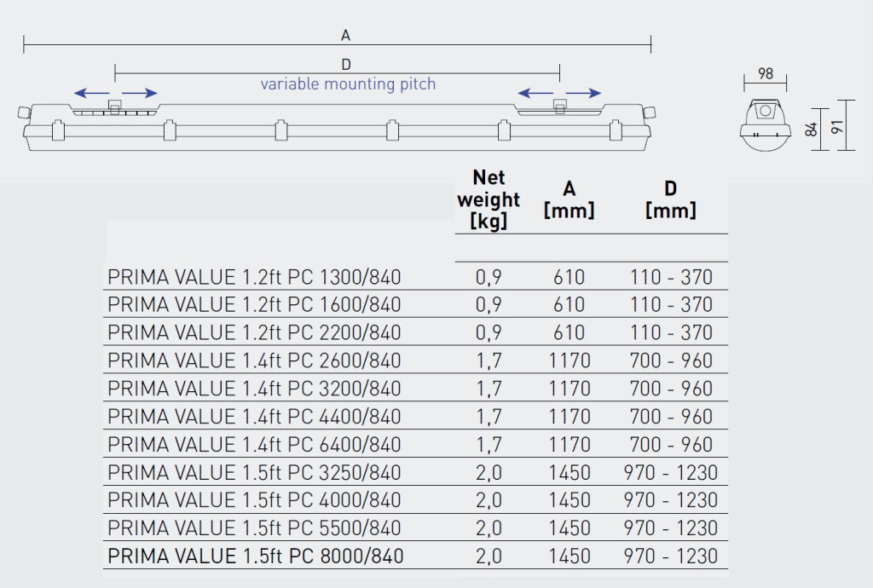Click the luminaire cross-section end view drawing
The height and width of the screenshot is (588, 873).
pyautogui.click(x=766, y=124)
